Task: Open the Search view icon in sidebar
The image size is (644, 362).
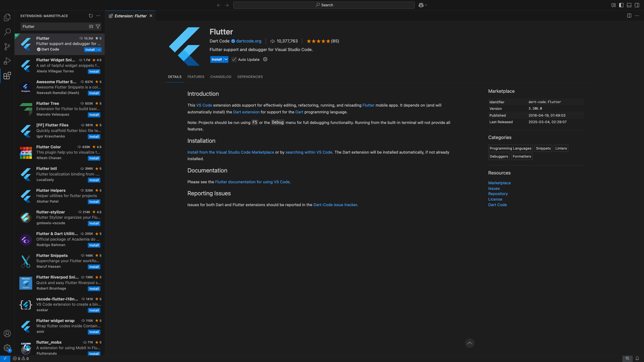Action: pos(7,32)
